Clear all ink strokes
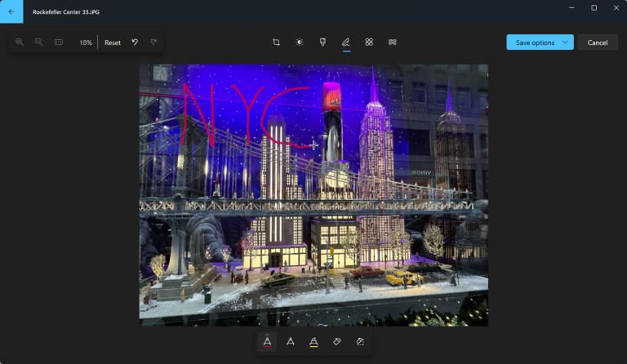This screenshot has height=364, width=627. coord(360,342)
